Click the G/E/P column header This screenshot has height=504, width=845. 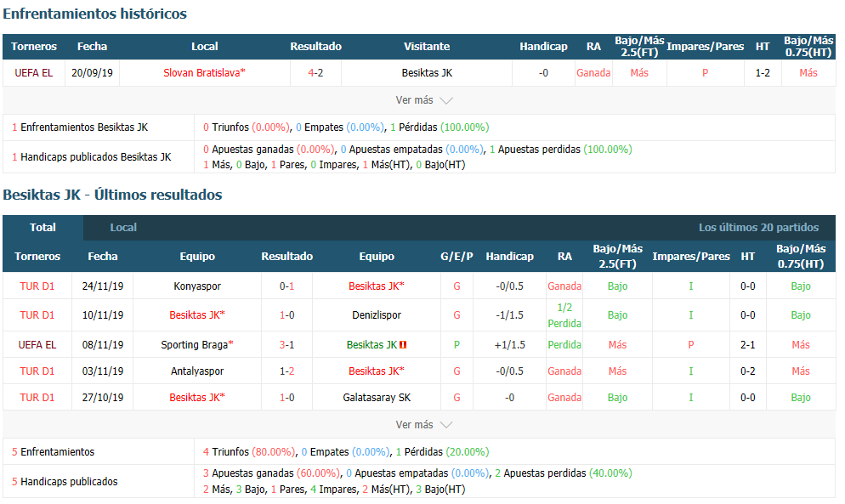(x=457, y=257)
